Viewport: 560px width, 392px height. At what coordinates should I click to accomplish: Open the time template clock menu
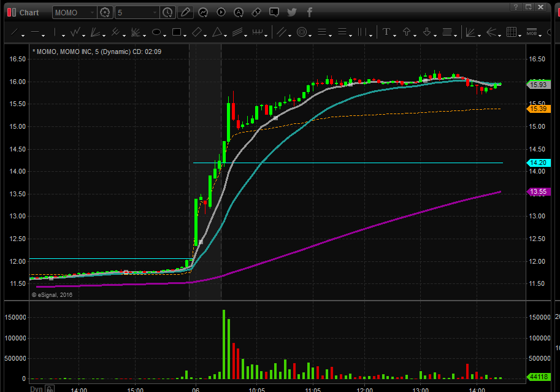click(x=167, y=12)
